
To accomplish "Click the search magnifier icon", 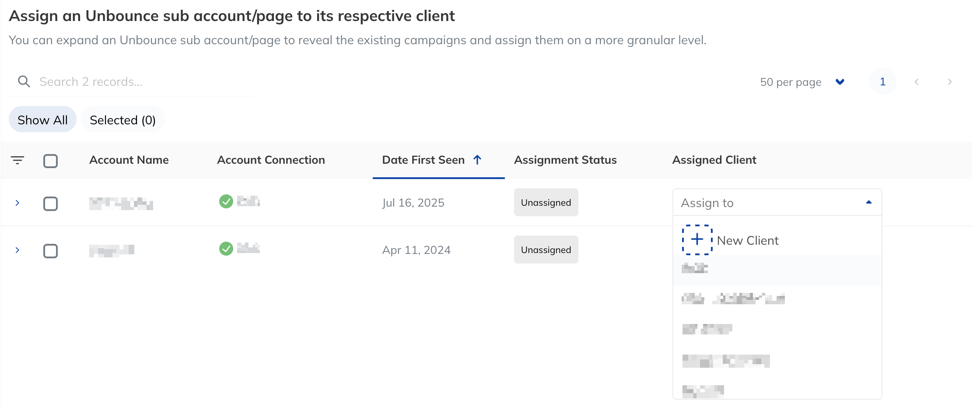I will click(x=24, y=81).
